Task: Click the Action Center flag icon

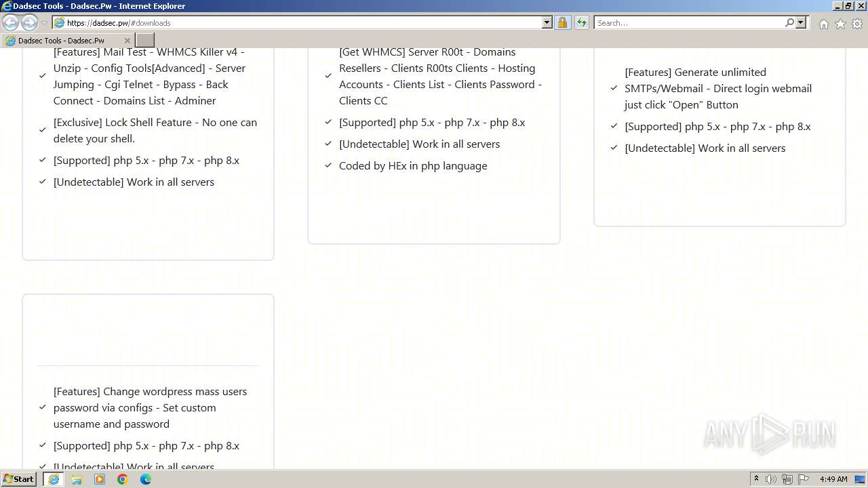Action: [804, 479]
